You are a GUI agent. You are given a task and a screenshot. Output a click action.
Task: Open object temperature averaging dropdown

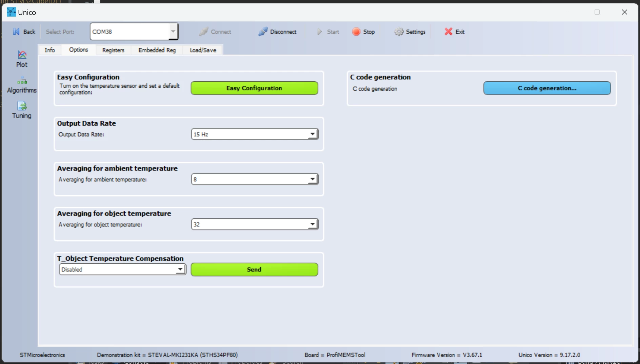point(312,224)
